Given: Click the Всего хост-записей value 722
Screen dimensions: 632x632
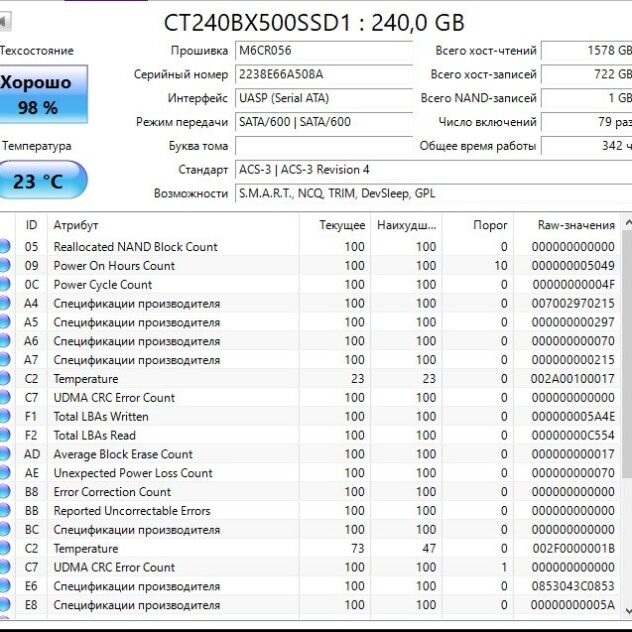Looking at the screenshot, I should [586, 75].
